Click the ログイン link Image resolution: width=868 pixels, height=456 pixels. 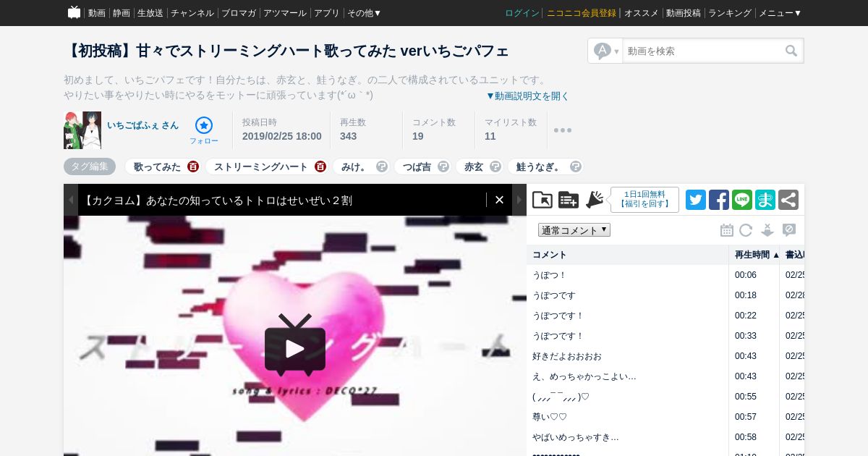pos(522,13)
